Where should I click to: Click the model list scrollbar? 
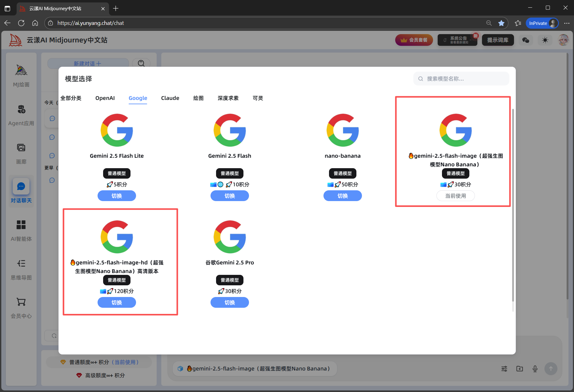click(x=513, y=205)
